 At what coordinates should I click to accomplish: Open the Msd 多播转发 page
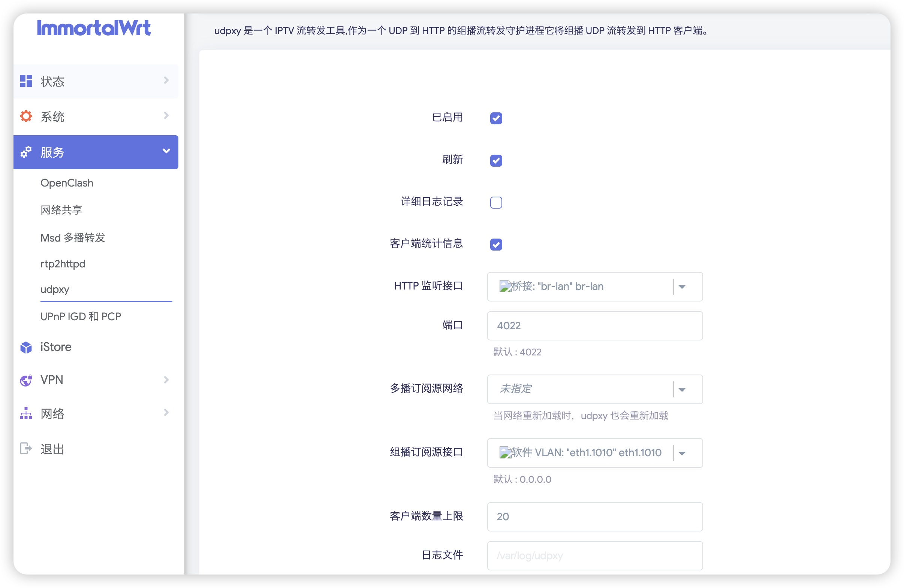73,237
